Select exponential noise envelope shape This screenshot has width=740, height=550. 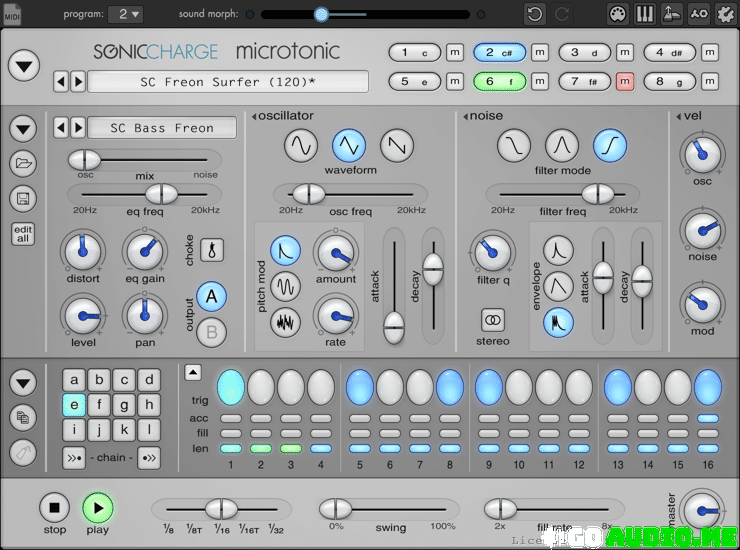[559, 250]
